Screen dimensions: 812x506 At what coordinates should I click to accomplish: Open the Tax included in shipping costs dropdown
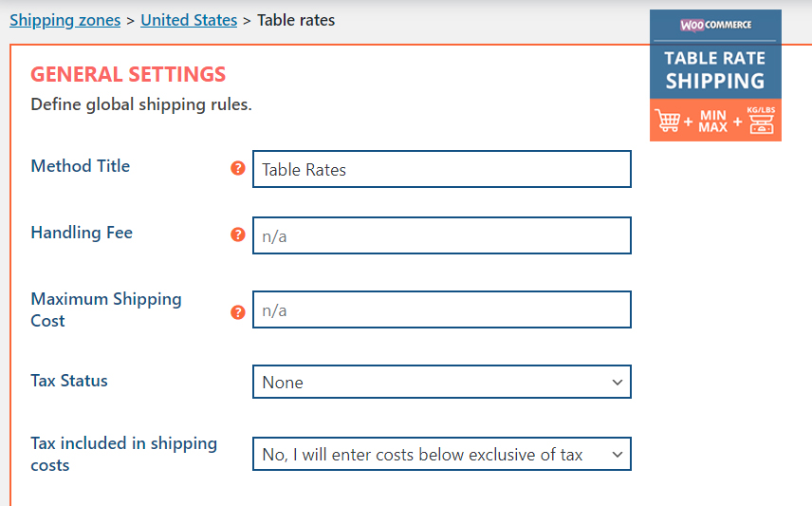click(442, 454)
